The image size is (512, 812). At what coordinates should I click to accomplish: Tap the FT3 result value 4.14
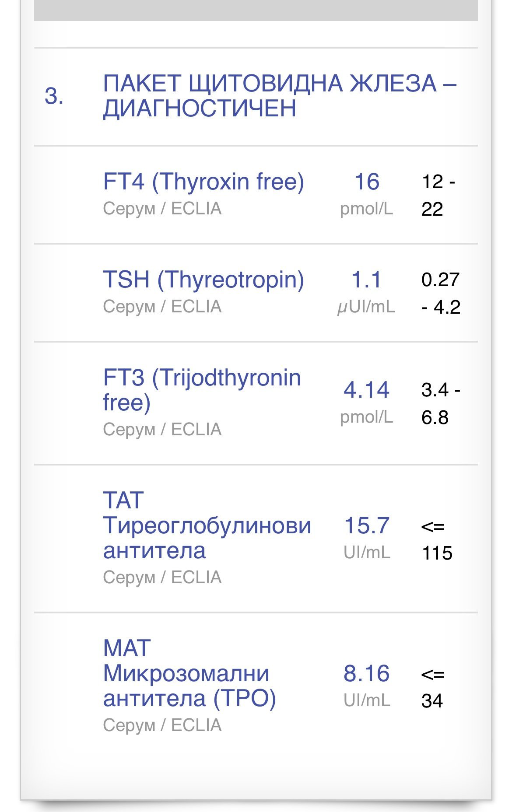tap(367, 389)
